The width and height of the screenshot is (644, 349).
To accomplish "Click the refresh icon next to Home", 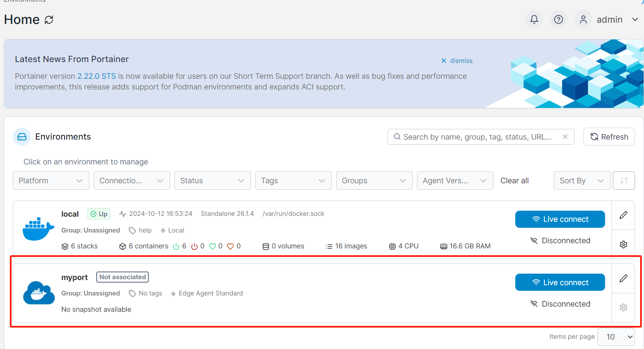I will 49,20.
